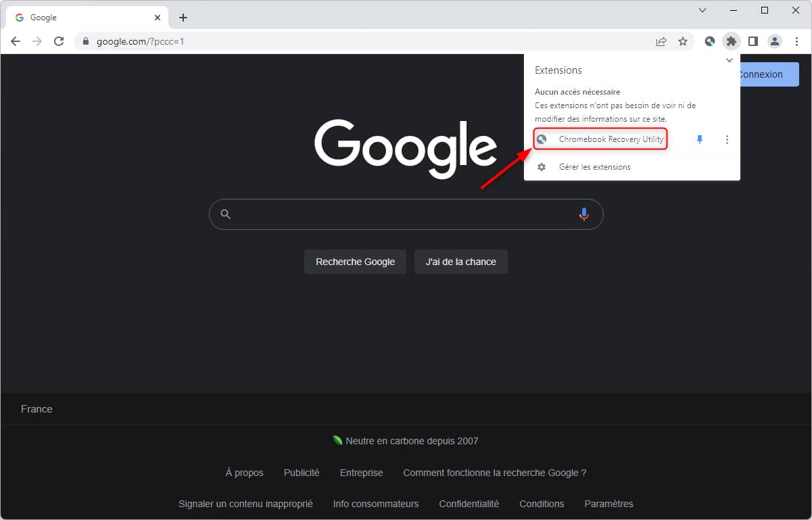Open Gérer les extensions
Viewport: 812px width, 520px height.
[595, 167]
